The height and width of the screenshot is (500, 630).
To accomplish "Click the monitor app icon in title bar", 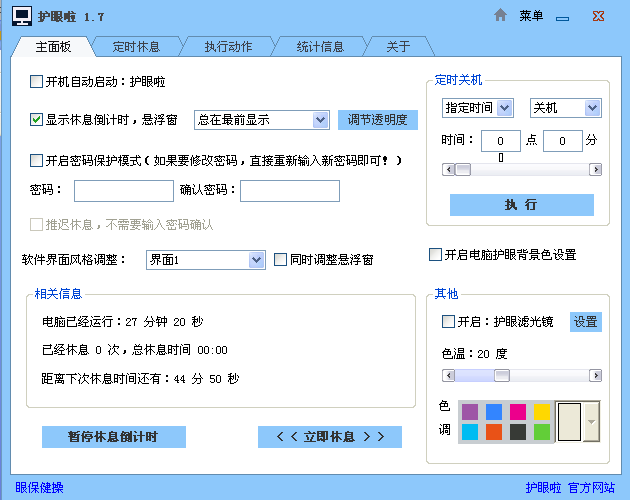I will point(22,16).
